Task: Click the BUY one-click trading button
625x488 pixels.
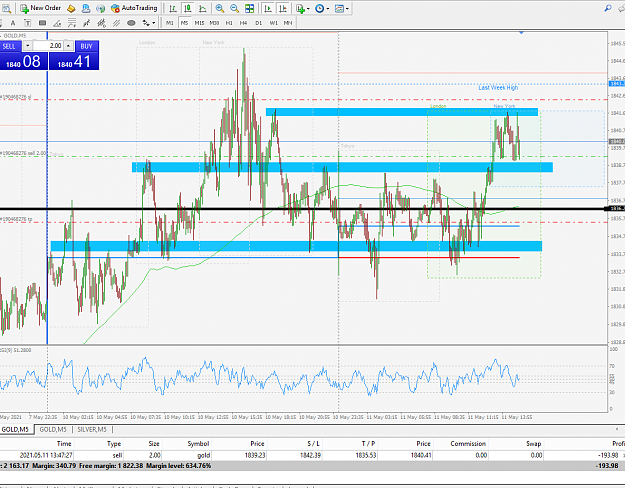Action: click(x=86, y=46)
